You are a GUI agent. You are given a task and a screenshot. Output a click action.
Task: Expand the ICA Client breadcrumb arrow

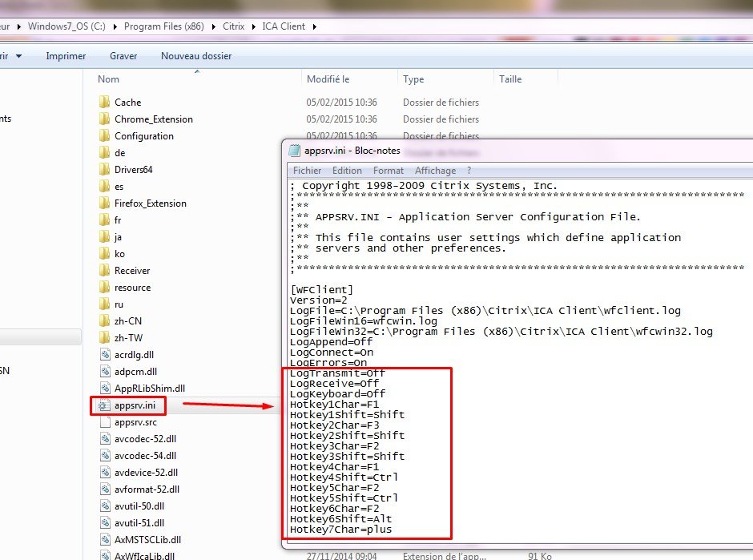click(x=315, y=26)
